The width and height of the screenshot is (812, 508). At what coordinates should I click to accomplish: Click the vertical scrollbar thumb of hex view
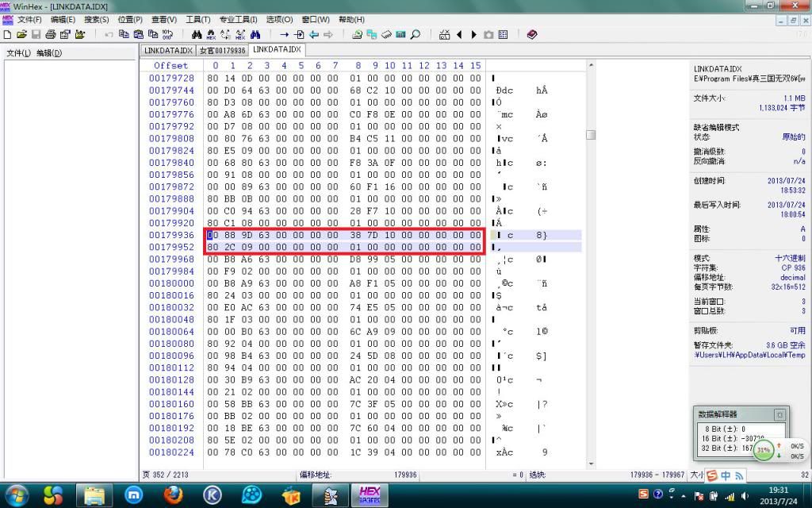591,135
